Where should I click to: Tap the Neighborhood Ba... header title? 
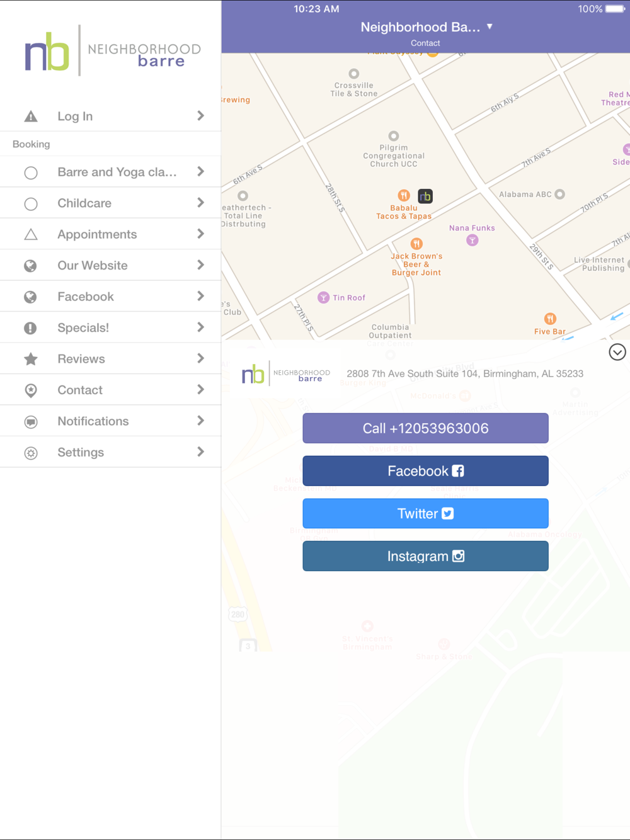[420, 27]
